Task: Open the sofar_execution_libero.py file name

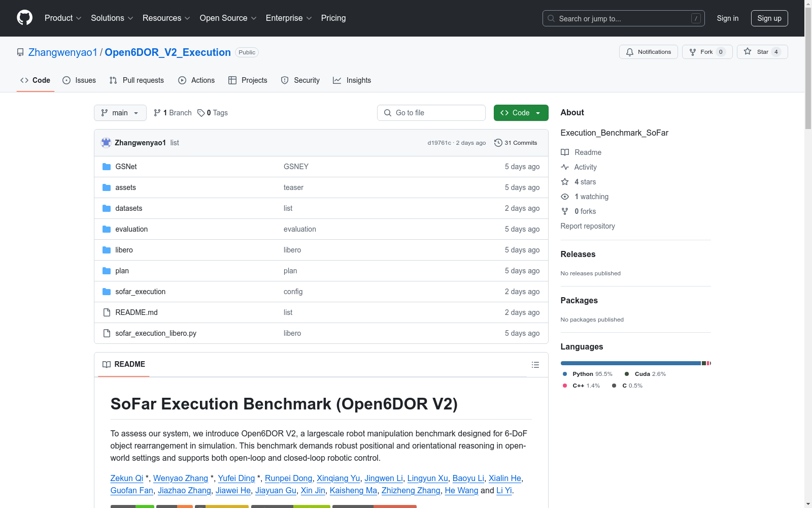Action: (156, 333)
